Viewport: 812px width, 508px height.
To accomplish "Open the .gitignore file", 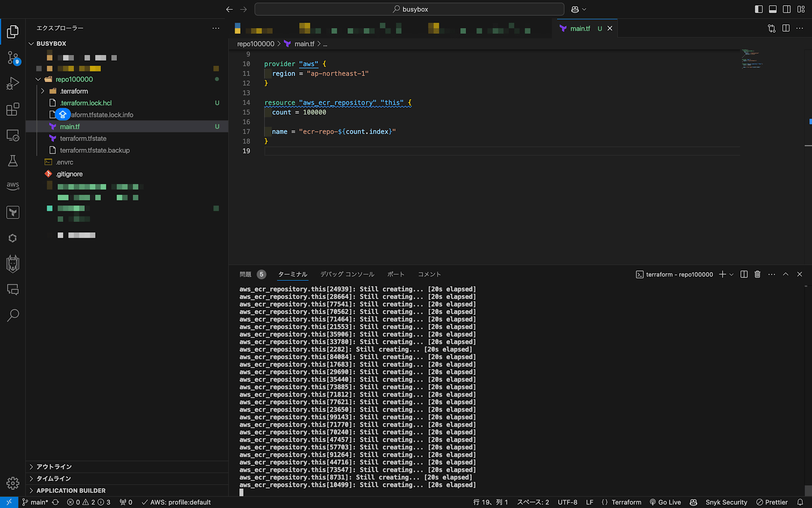I will [x=127, y=174].
